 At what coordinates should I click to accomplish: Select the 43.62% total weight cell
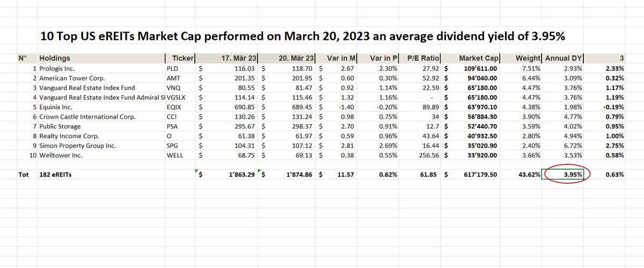(x=529, y=175)
